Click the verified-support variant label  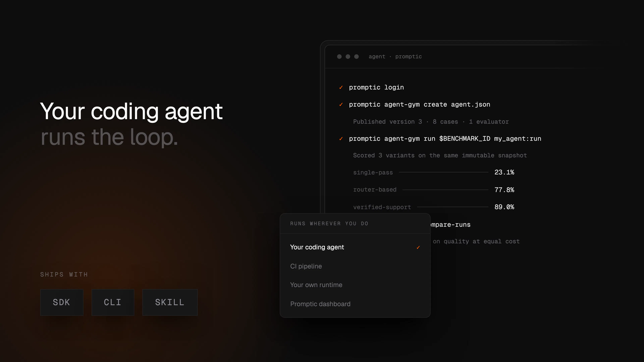tap(382, 207)
